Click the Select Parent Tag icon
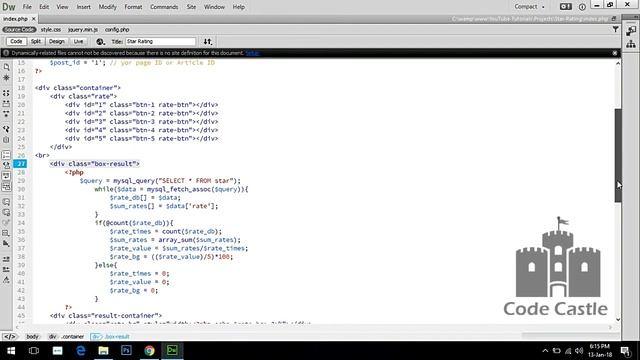640x360 pixels. pyautogui.click(x=6, y=129)
